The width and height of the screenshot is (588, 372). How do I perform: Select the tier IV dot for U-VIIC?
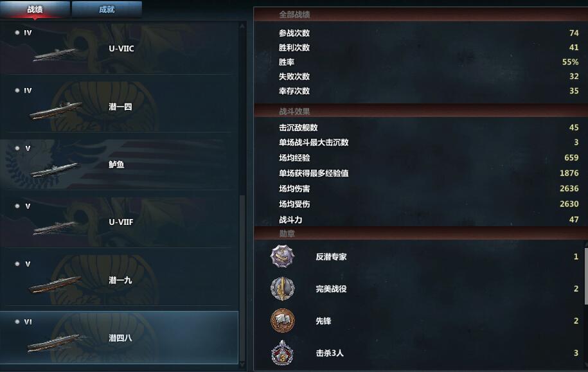(x=17, y=33)
